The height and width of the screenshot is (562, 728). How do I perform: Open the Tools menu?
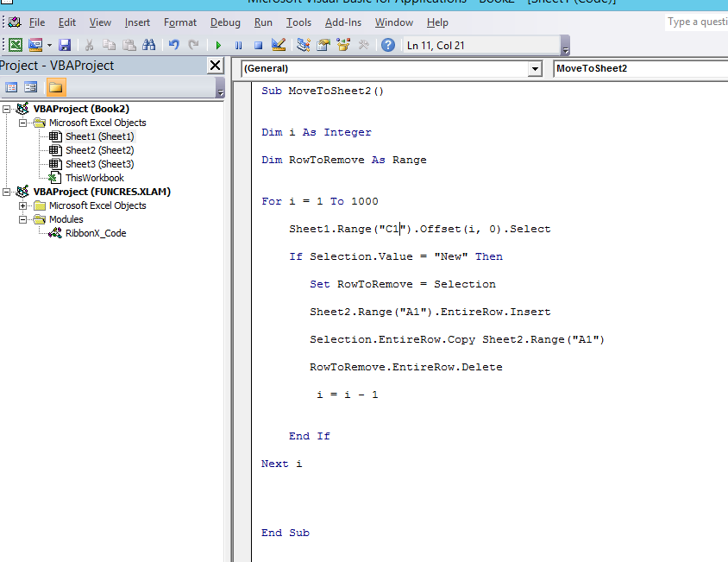pyautogui.click(x=298, y=22)
